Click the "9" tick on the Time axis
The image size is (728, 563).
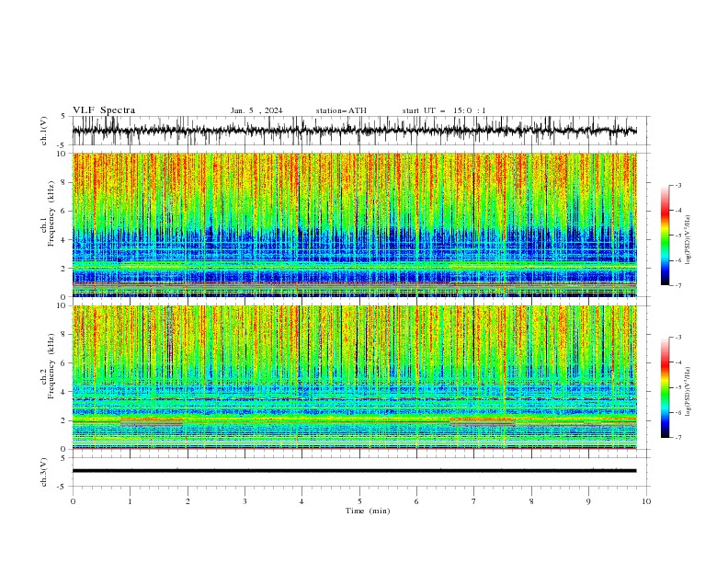click(x=588, y=501)
